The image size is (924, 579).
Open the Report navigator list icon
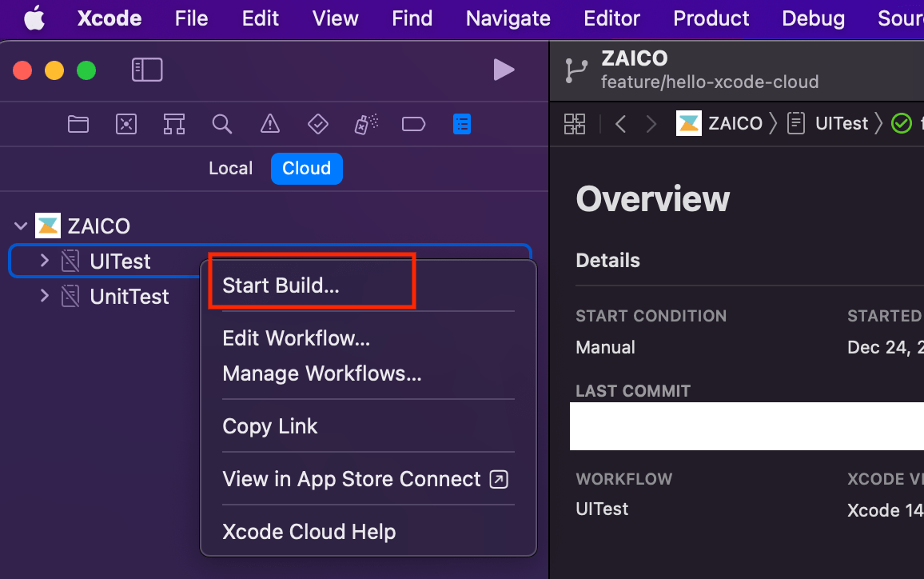(462, 124)
